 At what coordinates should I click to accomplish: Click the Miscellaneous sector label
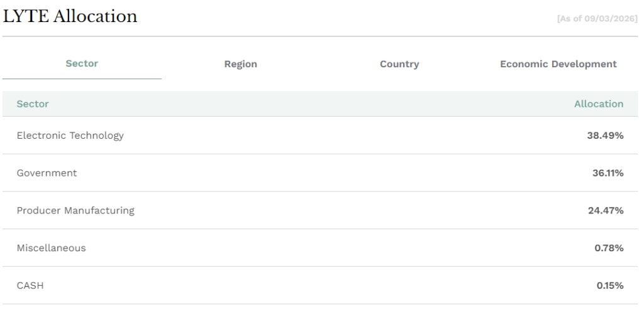point(52,248)
